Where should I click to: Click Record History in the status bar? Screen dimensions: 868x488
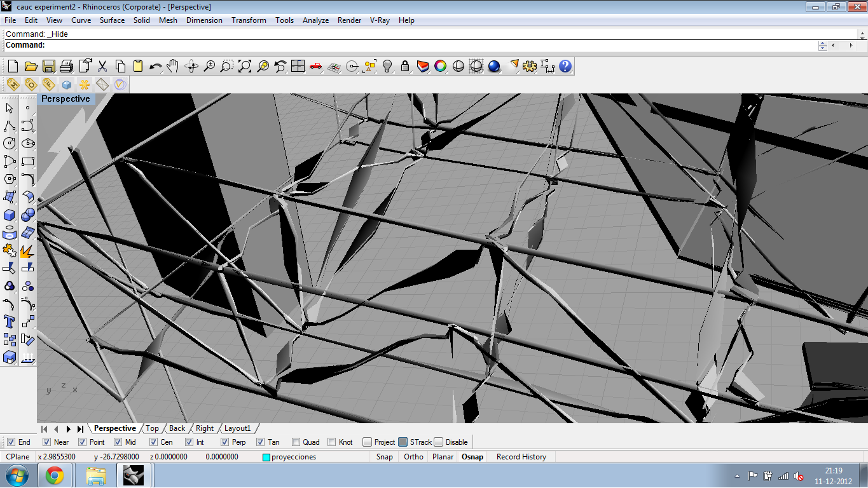(x=521, y=457)
